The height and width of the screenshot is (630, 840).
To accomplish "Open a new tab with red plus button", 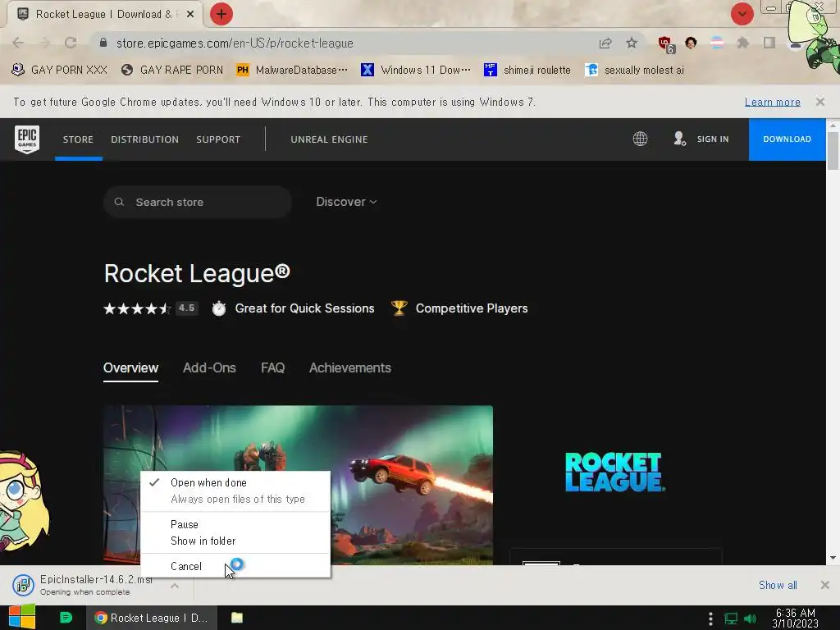I will coord(221,14).
